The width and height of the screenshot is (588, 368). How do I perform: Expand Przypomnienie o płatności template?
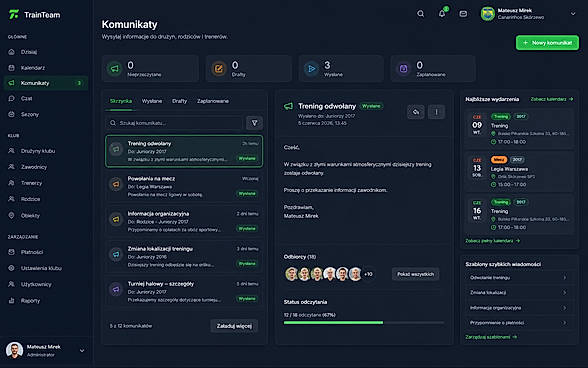519,323
